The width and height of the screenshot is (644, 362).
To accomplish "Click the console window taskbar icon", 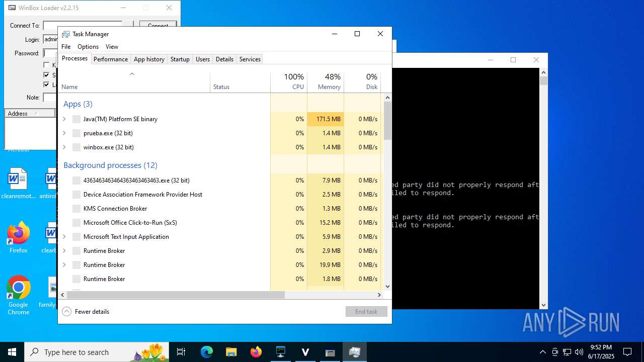I will point(330,352).
